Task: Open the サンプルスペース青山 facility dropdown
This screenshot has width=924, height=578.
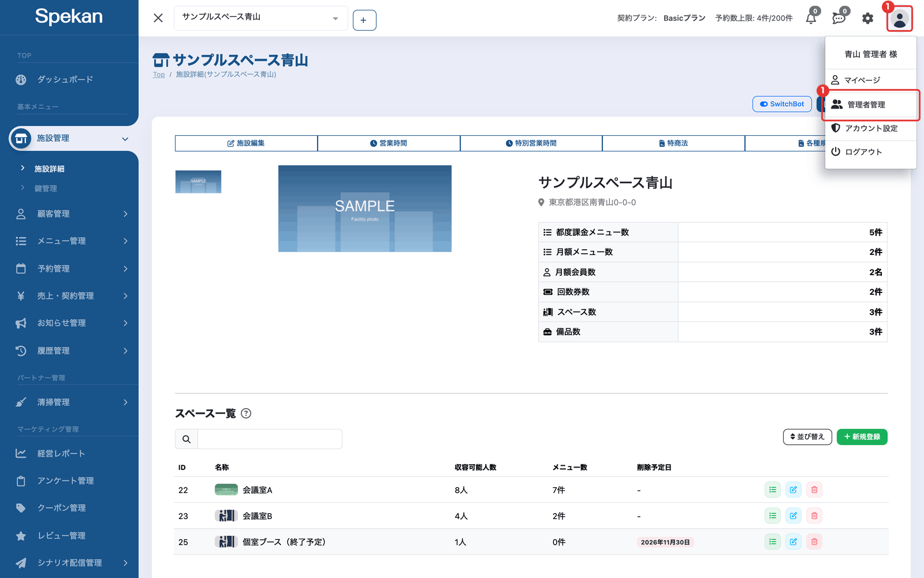Action: pyautogui.click(x=260, y=18)
